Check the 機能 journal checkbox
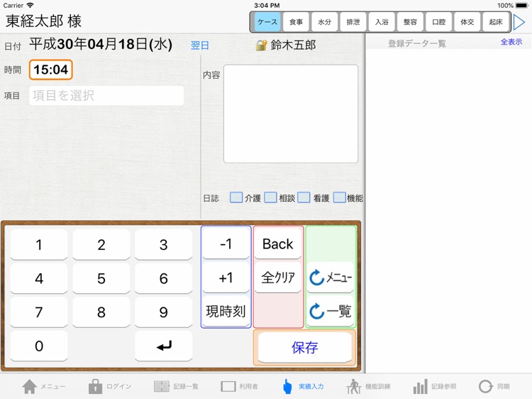532x399 pixels. (339, 197)
